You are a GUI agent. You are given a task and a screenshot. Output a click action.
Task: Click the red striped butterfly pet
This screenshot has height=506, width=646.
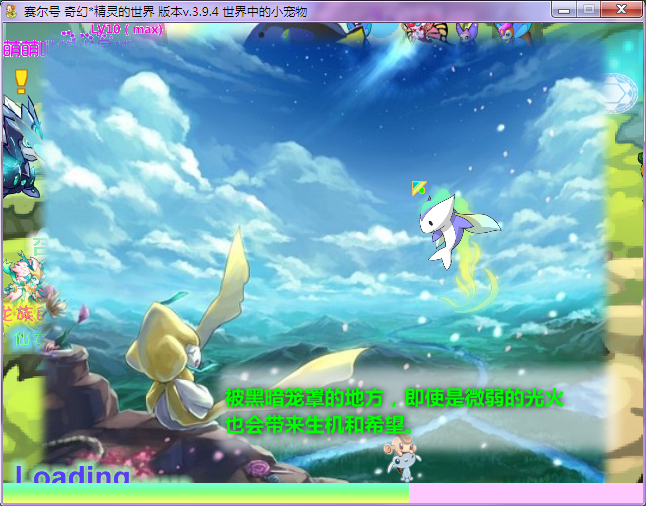coord(425,32)
